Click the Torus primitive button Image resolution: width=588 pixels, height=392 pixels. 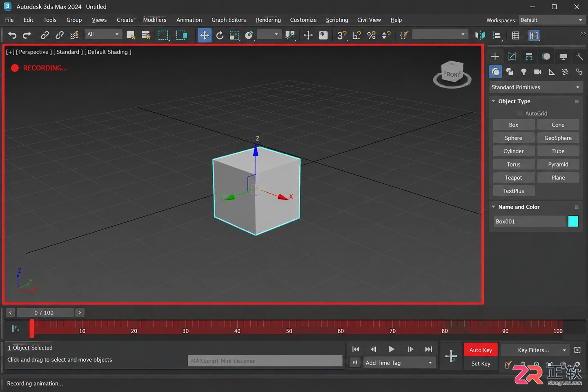(513, 164)
